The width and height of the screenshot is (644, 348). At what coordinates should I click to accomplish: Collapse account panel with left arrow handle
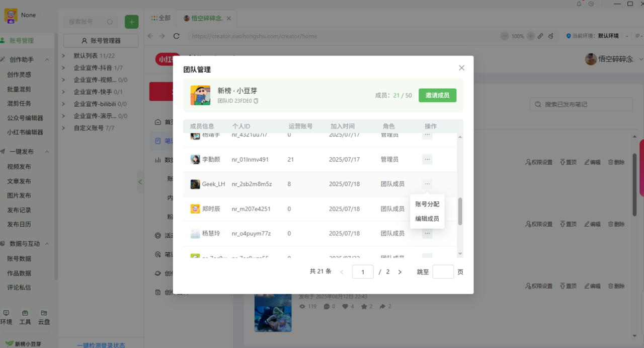(x=140, y=182)
